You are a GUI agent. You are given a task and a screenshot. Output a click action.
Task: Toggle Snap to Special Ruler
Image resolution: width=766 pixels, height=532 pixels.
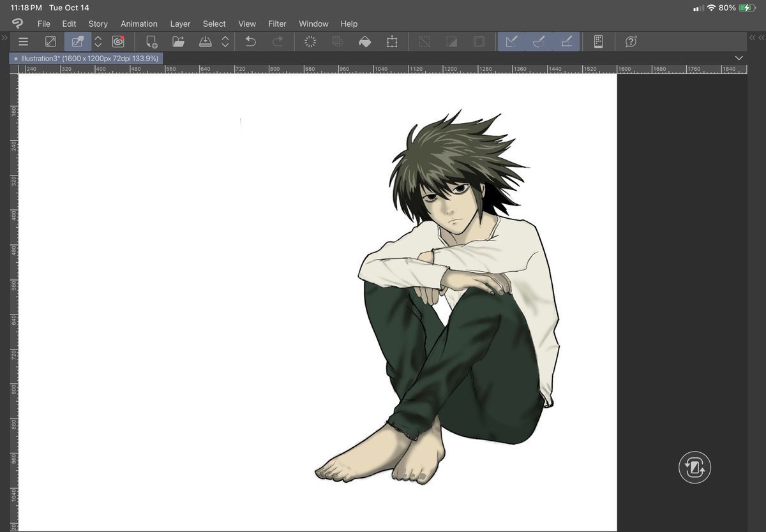click(x=539, y=41)
